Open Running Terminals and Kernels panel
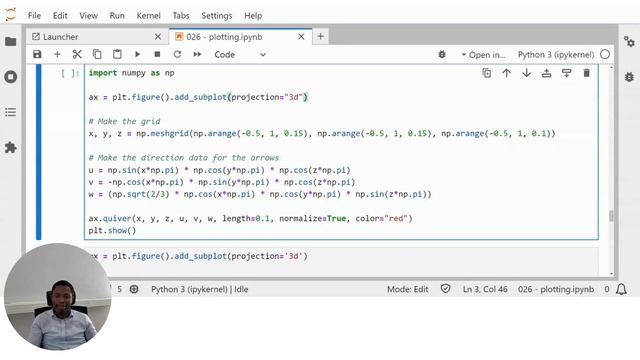640x360 pixels. pos(11,77)
